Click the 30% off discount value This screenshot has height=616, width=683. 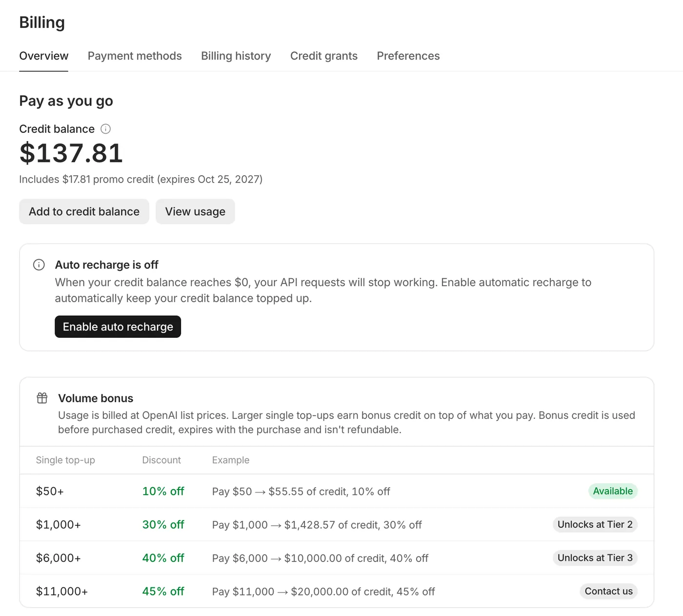[x=163, y=524]
